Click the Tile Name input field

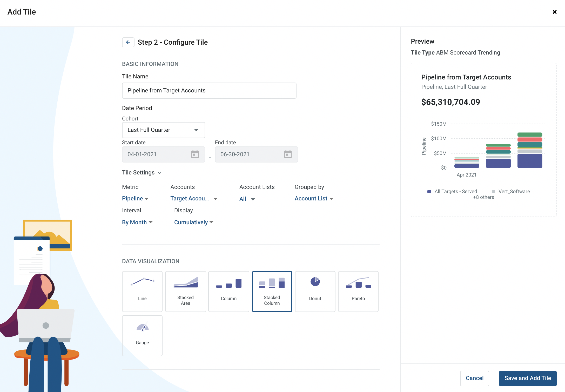[x=209, y=91]
